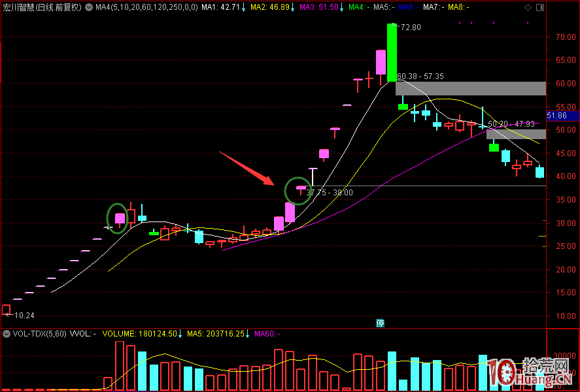
Task: Click the MA7: - label
Action: click(434, 7)
